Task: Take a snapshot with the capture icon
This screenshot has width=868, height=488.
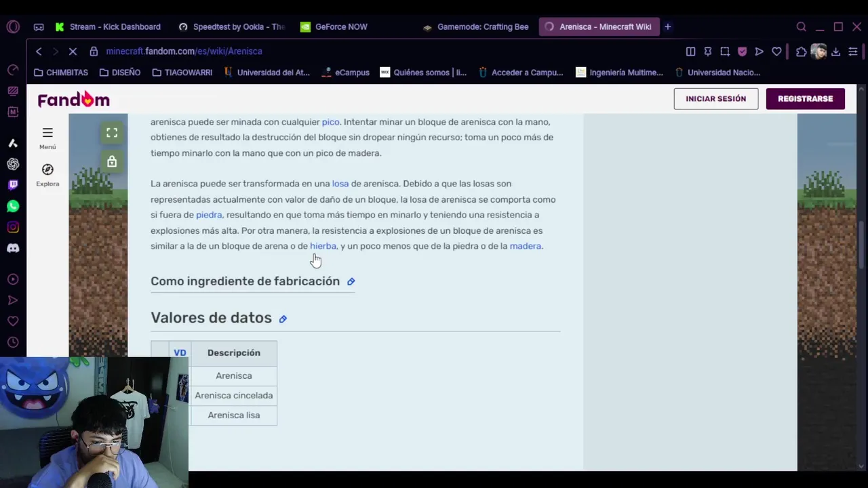Action: (725, 52)
